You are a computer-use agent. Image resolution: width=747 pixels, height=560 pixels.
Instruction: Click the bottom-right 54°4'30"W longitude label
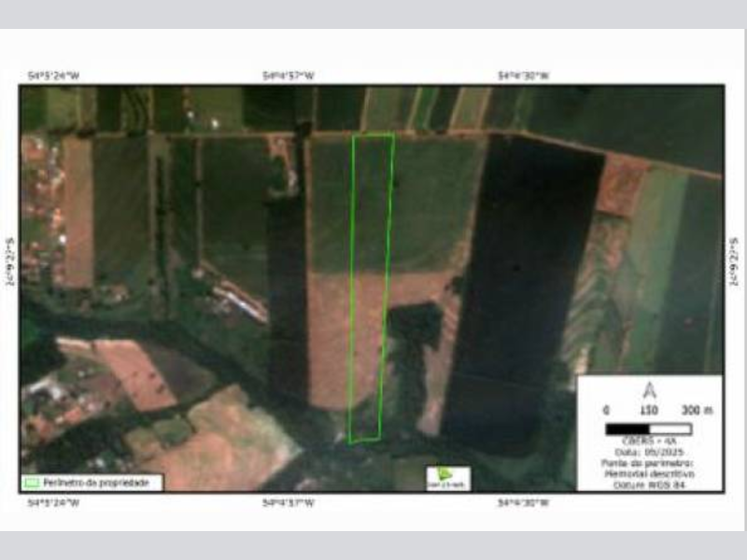[524, 503]
